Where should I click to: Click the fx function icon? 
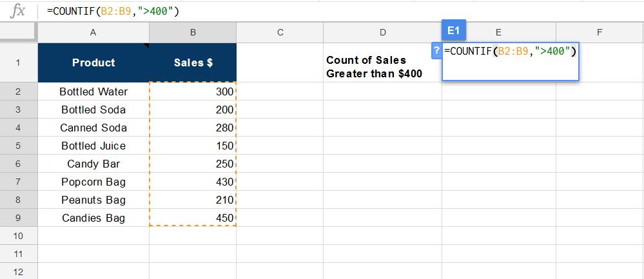[x=19, y=12]
